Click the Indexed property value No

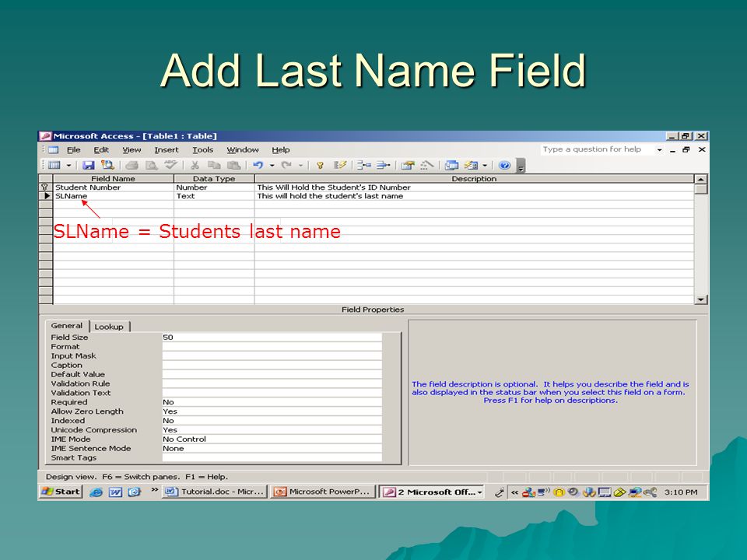click(x=272, y=421)
